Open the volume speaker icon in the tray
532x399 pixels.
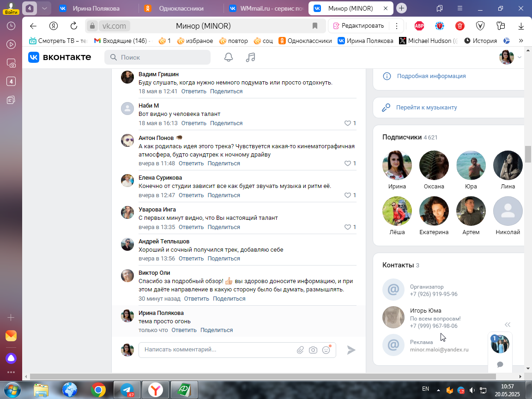472,391
